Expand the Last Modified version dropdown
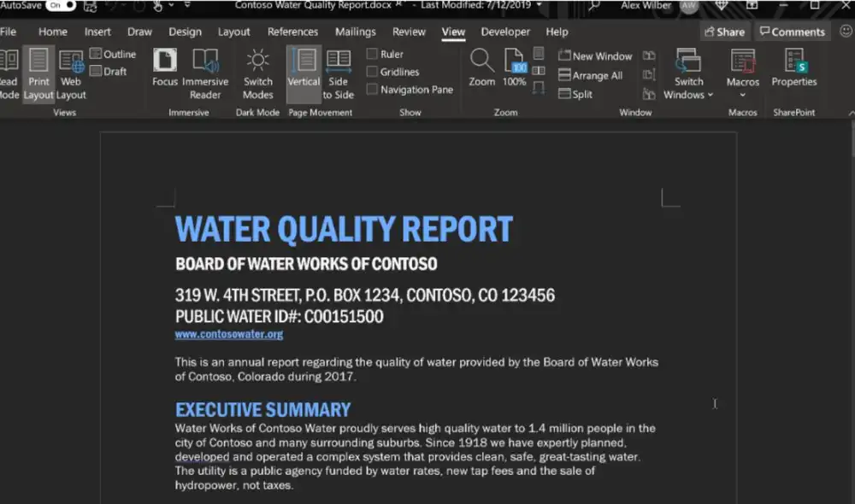This screenshot has height=504, width=855. (x=539, y=4)
